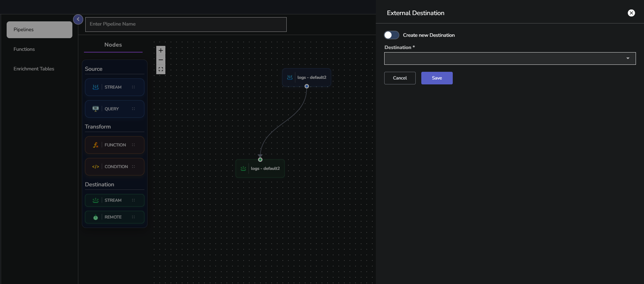The width and height of the screenshot is (644, 284).
Task: Click the Source STREAM node icon
Action: tap(96, 87)
